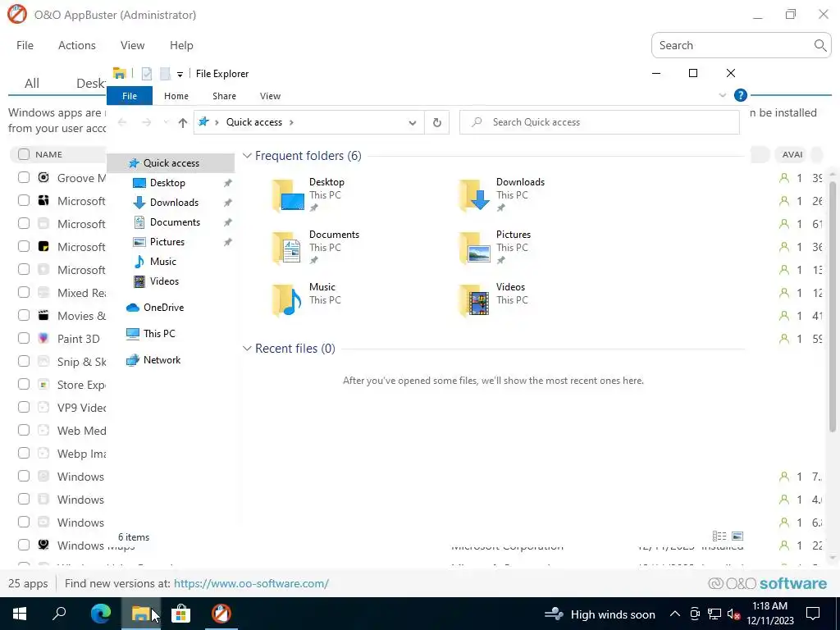Select This PC in navigation pane
840x630 pixels.
[159, 333]
